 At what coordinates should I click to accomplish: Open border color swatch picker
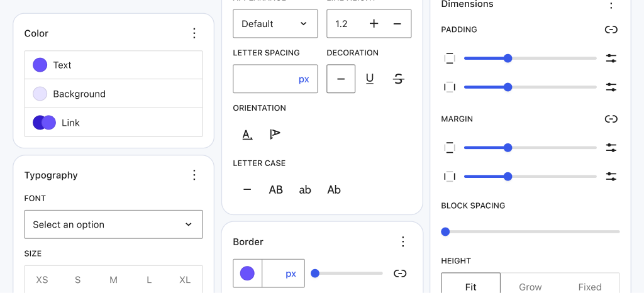(247, 274)
